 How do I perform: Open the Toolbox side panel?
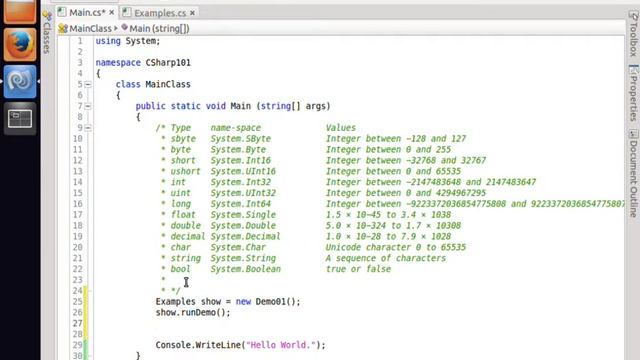633,34
